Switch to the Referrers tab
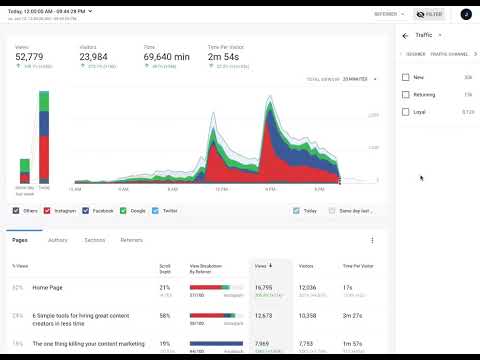 click(x=132, y=240)
